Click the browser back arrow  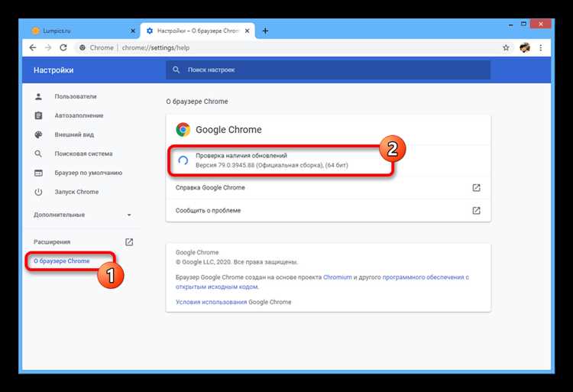coord(33,47)
